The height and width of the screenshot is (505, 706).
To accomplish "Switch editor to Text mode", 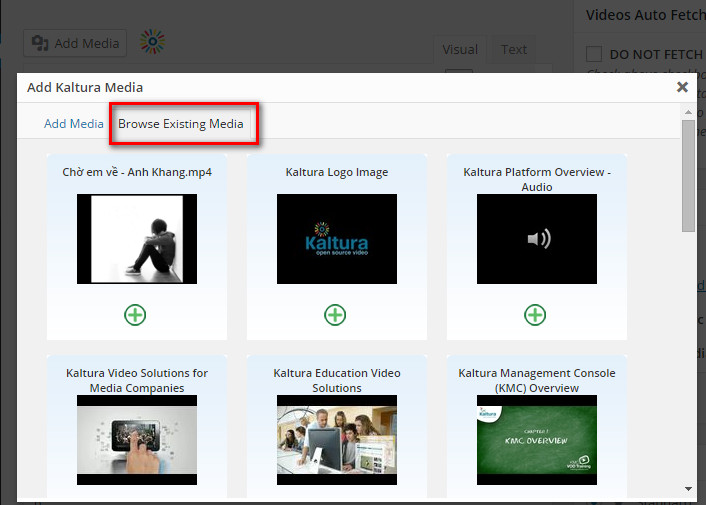I will click(514, 49).
